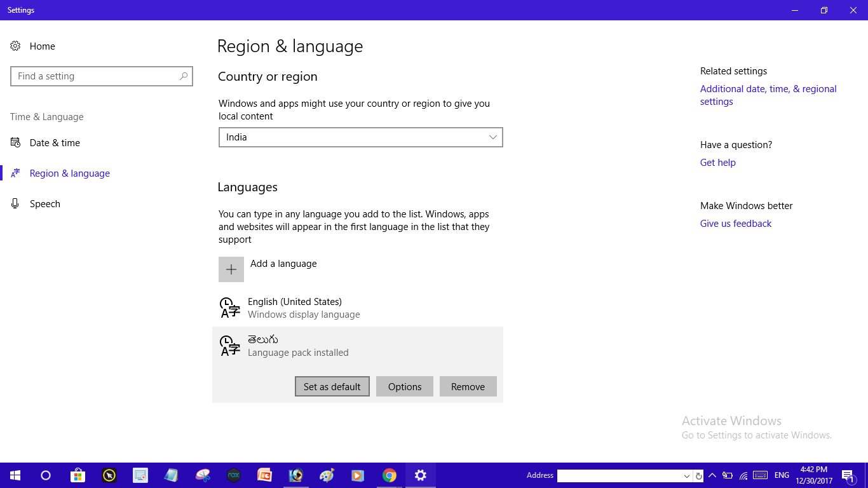Image resolution: width=868 pixels, height=488 pixels.
Task: Click the Find a setting search box
Action: coord(102,76)
